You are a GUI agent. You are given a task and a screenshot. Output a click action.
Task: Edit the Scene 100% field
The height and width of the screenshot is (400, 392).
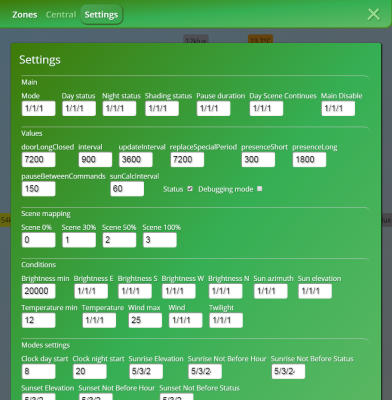(x=160, y=240)
